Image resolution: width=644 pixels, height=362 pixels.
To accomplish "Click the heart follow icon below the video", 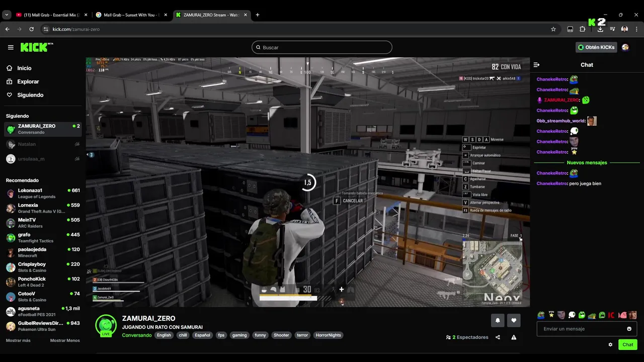I will click(x=514, y=320).
